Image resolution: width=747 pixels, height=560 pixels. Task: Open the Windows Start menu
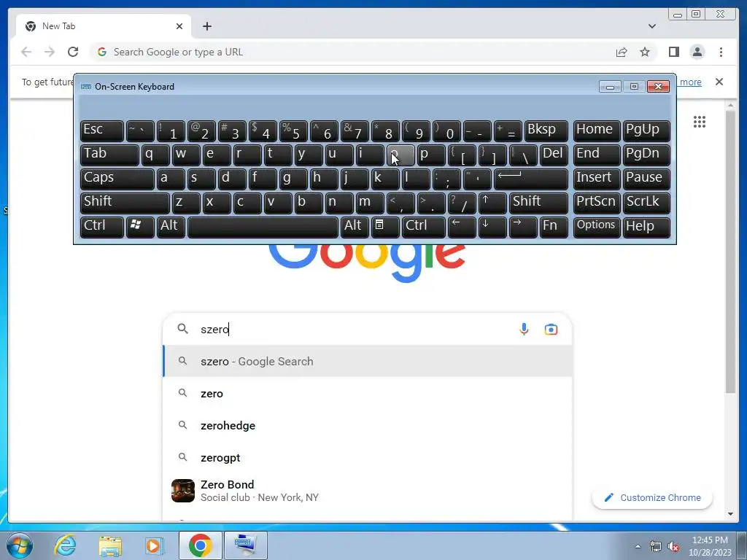19,545
